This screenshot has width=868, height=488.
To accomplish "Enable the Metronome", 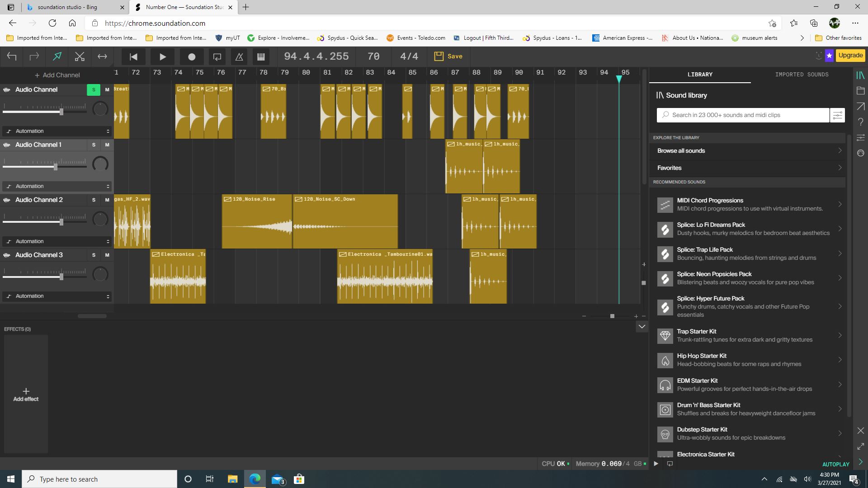I will pyautogui.click(x=239, y=56).
